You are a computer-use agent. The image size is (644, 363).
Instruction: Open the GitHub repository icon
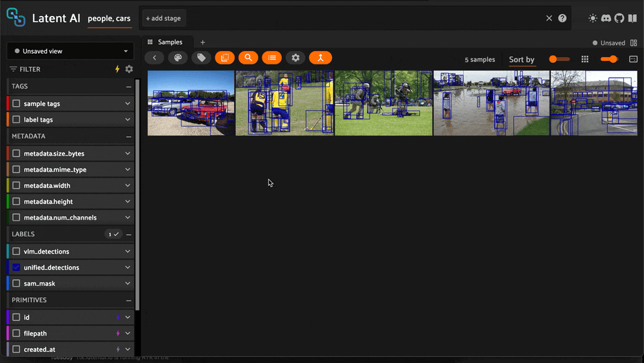pyautogui.click(x=619, y=18)
